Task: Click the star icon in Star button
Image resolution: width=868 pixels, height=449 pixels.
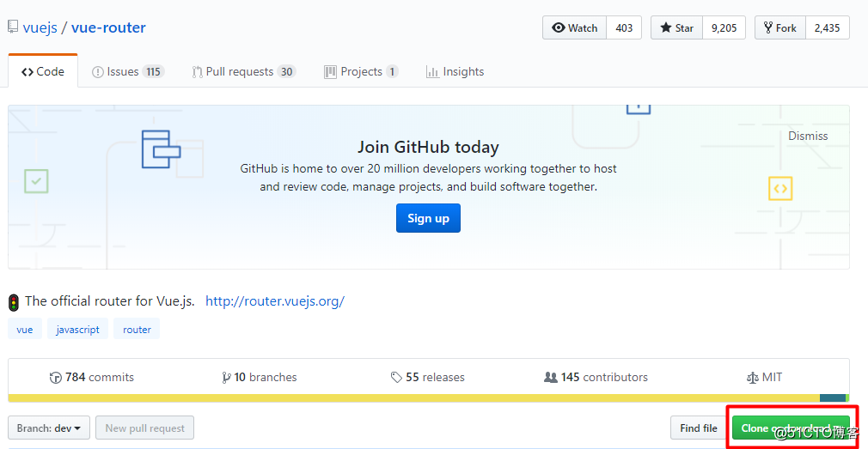Action: (x=666, y=27)
